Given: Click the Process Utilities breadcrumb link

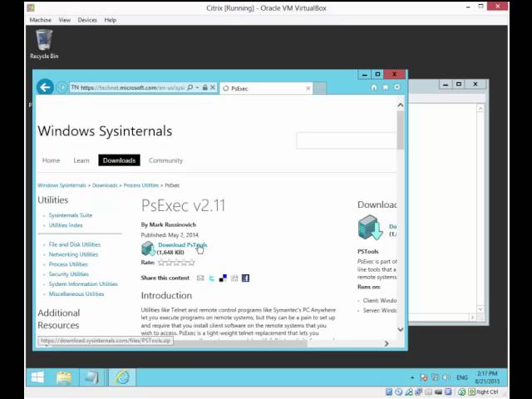Looking at the screenshot, I should coord(140,185).
